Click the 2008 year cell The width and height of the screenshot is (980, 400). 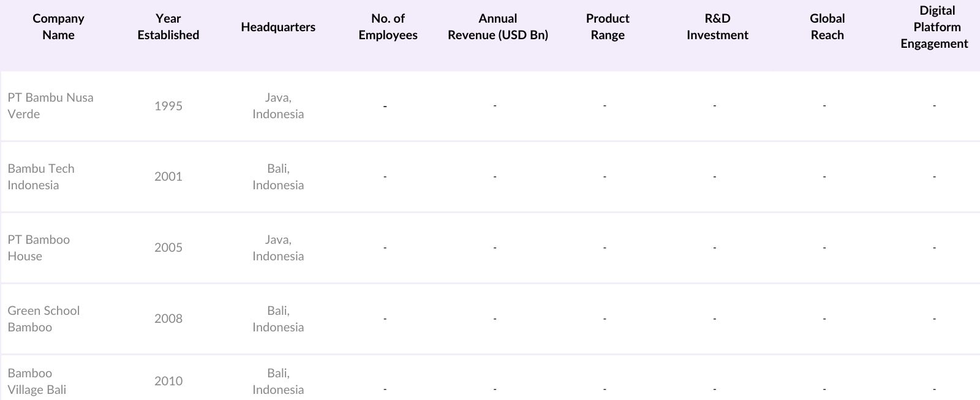pyautogui.click(x=168, y=319)
